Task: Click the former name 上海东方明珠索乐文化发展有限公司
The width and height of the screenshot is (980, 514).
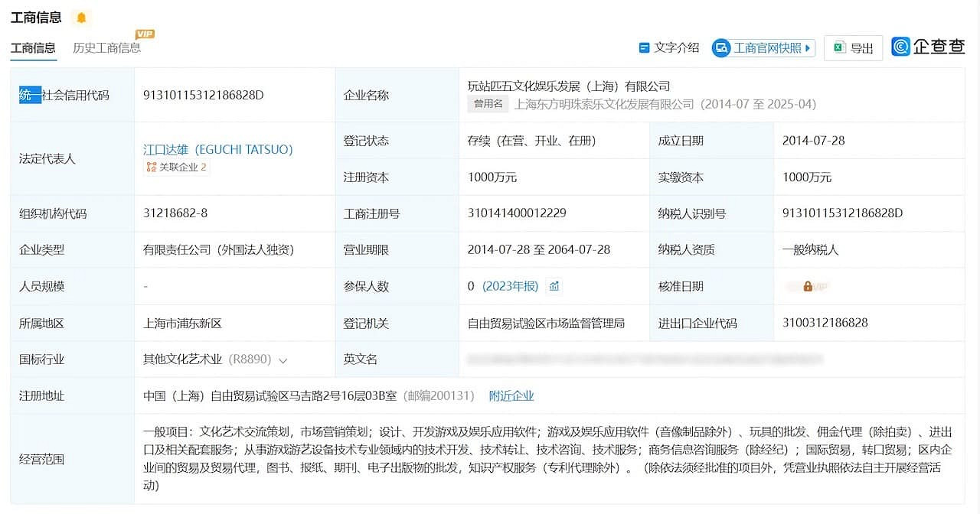Action: pyautogui.click(x=604, y=104)
